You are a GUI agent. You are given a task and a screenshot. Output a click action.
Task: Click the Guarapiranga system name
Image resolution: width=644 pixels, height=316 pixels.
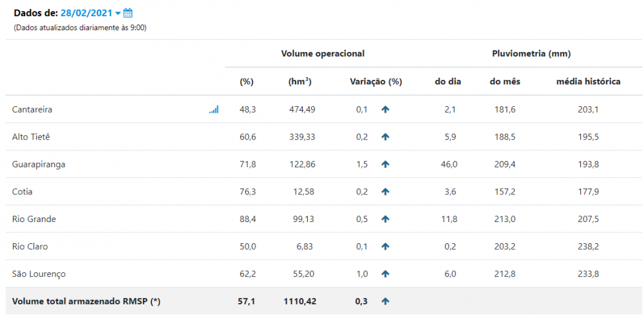point(39,165)
